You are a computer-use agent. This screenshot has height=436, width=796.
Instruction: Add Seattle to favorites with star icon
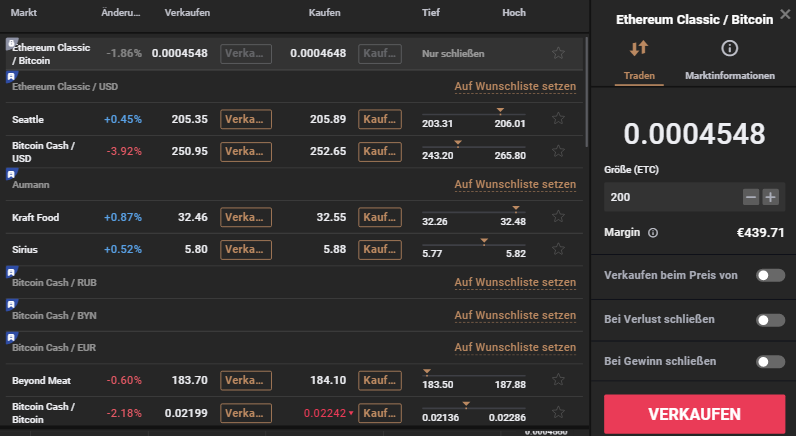pyautogui.click(x=558, y=120)
